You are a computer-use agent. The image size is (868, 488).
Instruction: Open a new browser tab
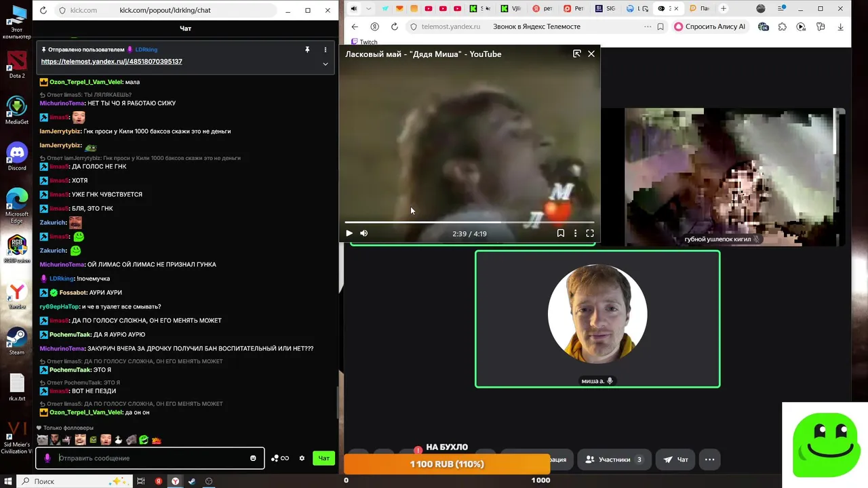coord(724,9)
